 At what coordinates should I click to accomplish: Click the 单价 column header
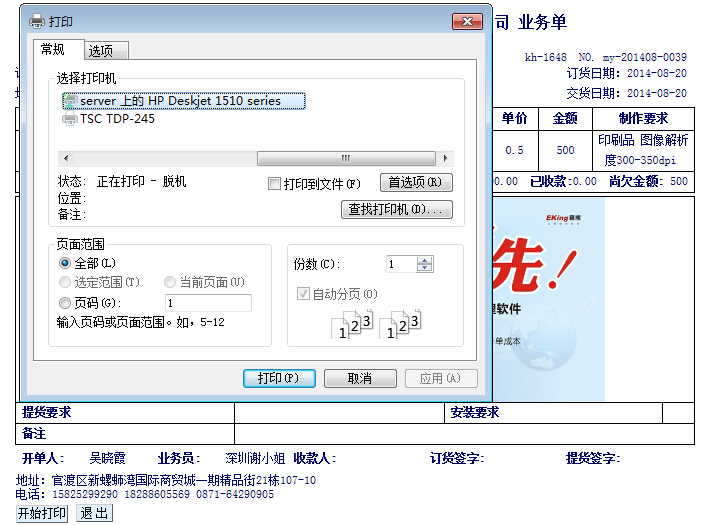click(515, 118)
